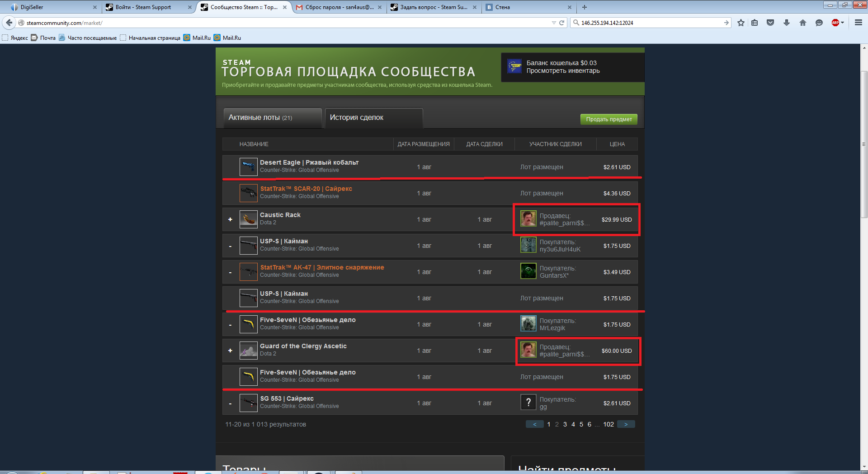The width and height of the screenshot is (868, 474).
Task: Open buyer MrLezgik's avatar
Action: tap(528, 324)
